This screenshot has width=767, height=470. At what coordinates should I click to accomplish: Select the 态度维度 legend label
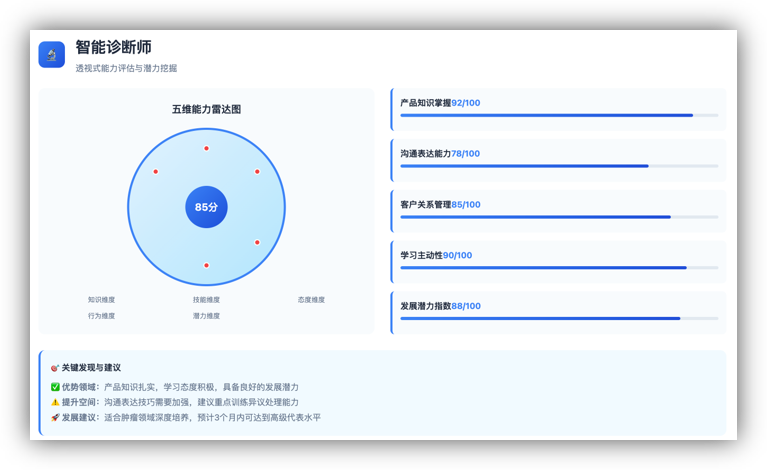point(311,299)
